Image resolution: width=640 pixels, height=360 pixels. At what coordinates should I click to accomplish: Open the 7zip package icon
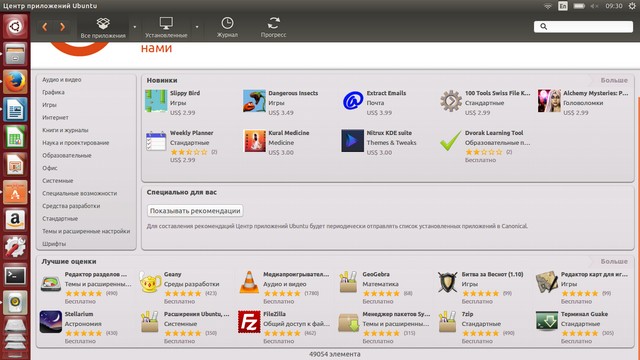(x=447, y=322)
